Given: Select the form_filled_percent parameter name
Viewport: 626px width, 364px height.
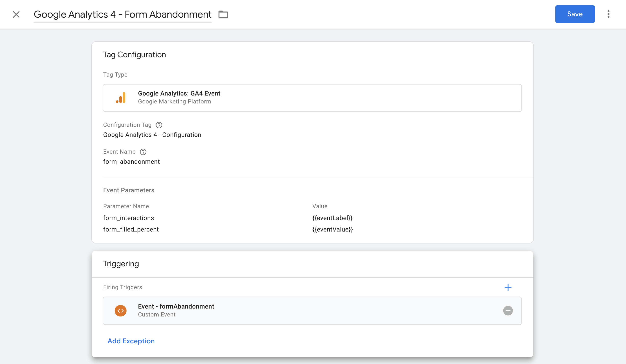Looking at the screenshot, I should pos(131,229).
